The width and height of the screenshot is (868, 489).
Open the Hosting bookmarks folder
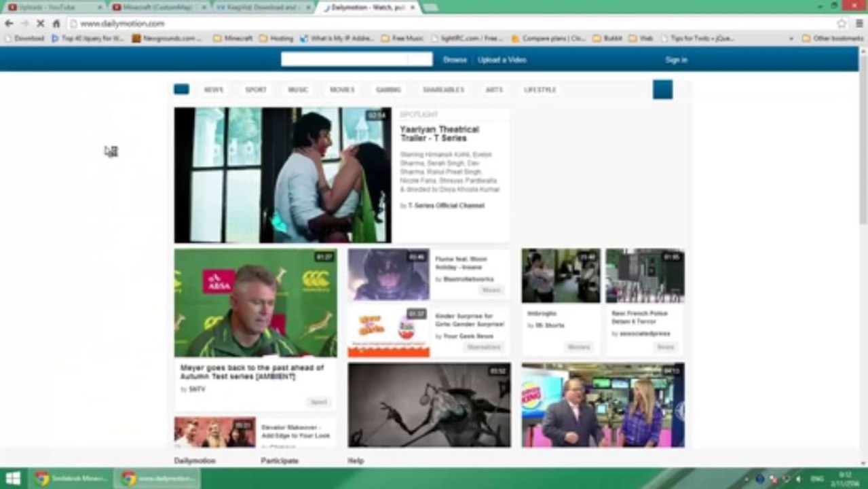[277, 39]
